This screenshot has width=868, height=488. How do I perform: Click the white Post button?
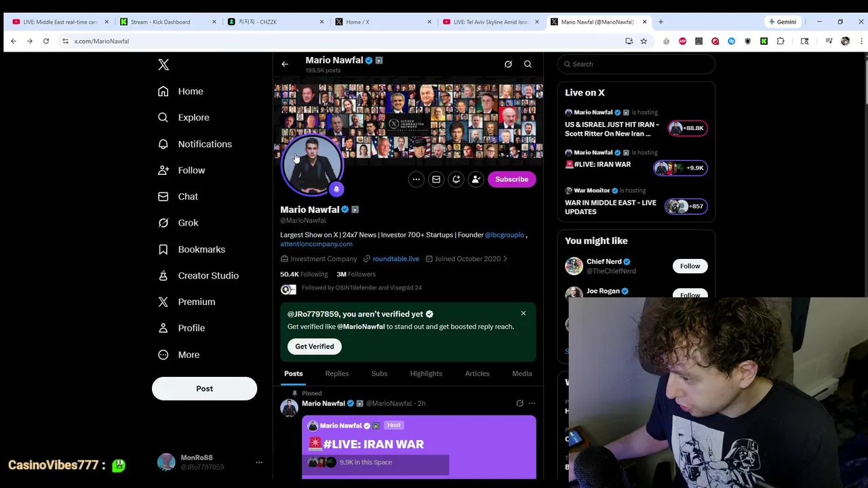click(204, 388)
